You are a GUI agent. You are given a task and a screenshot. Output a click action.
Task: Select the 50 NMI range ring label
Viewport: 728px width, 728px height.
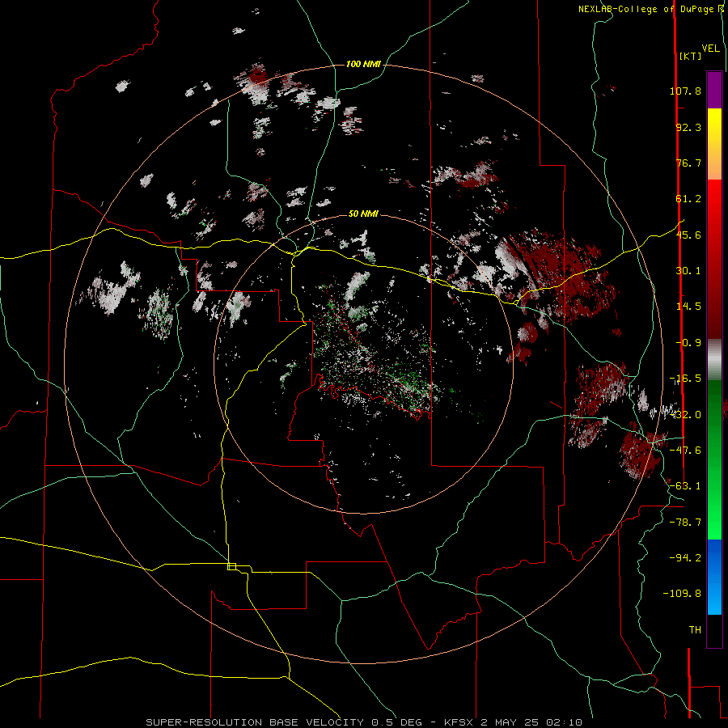coord(363,214)
